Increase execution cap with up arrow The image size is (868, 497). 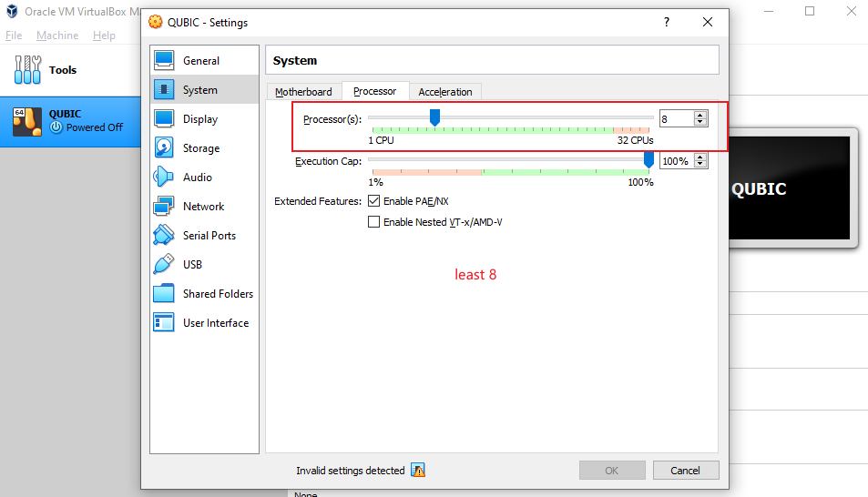coord(700,157)
